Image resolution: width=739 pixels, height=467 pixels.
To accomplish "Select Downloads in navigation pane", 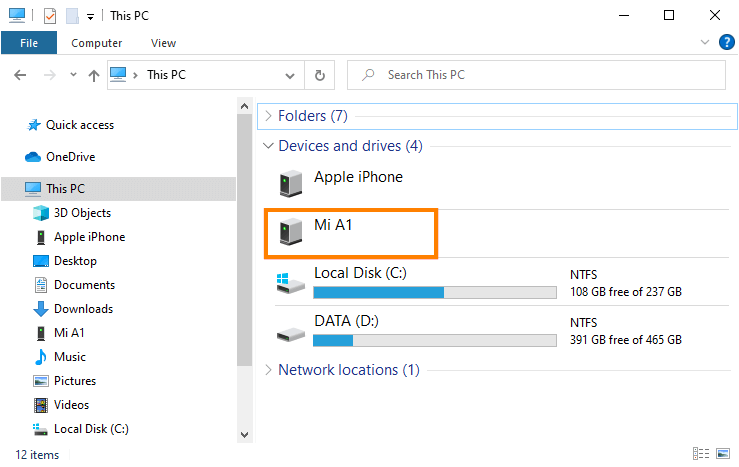I will [83, 309].
